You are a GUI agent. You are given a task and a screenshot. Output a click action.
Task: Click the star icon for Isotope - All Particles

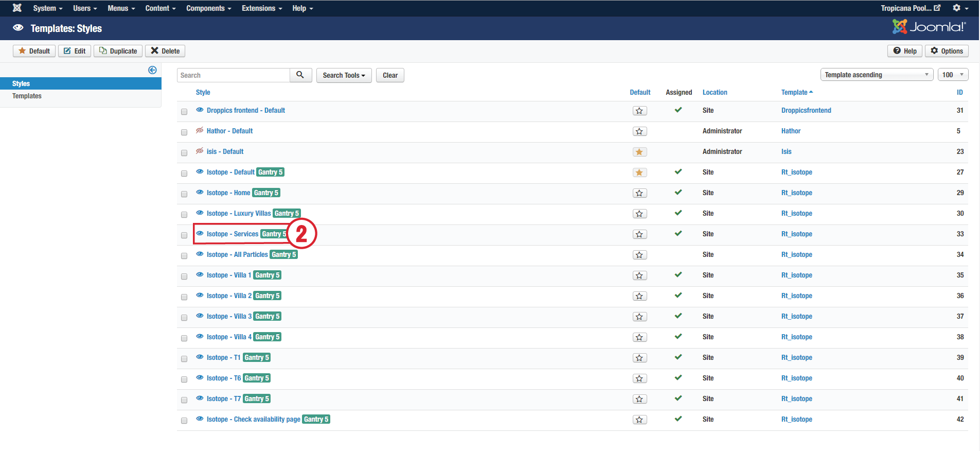[x=639, y=255]
